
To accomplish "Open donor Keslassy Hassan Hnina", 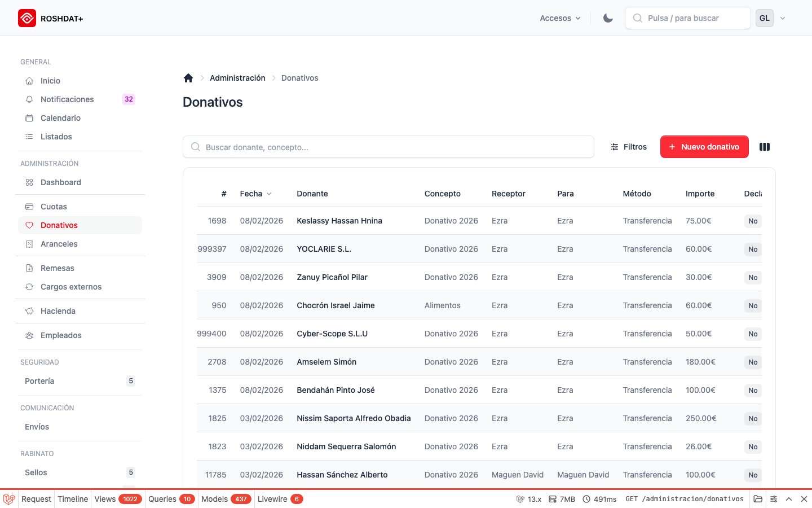I will pos(339,221).
